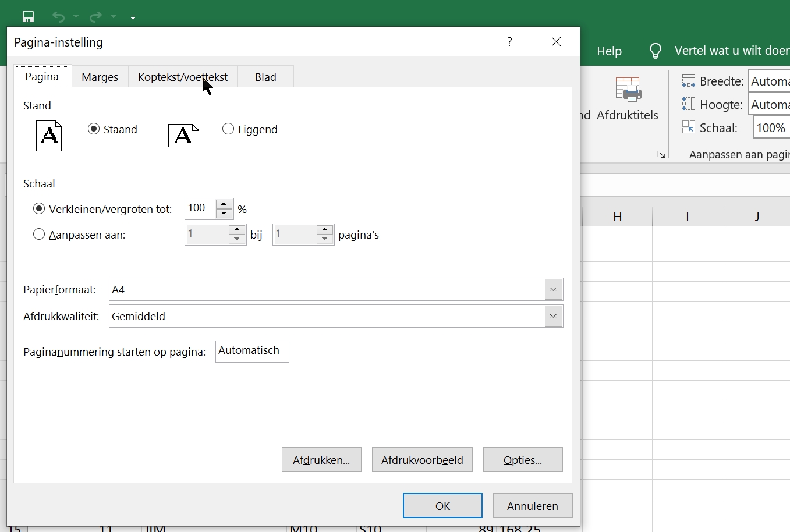This screenshot has height=532, width=790.
Task: Click the Undo arrow icon
Action: point(58,17)
